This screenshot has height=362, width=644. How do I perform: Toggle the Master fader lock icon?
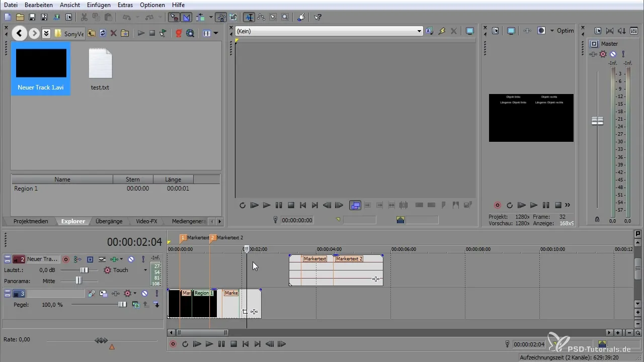[x=597, y=219]
